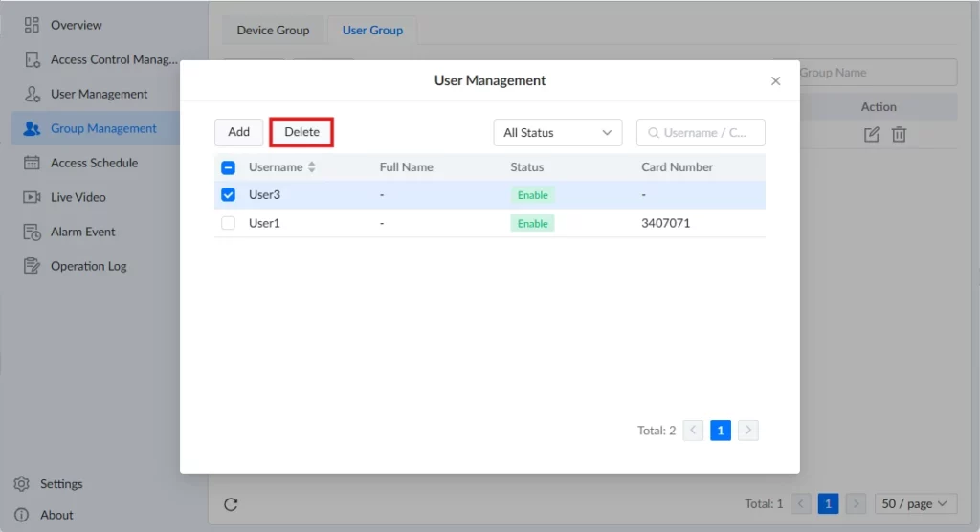Click the Add button
Image resolution: width=980 pixels, height=532 pixels.
coord(238,132)
